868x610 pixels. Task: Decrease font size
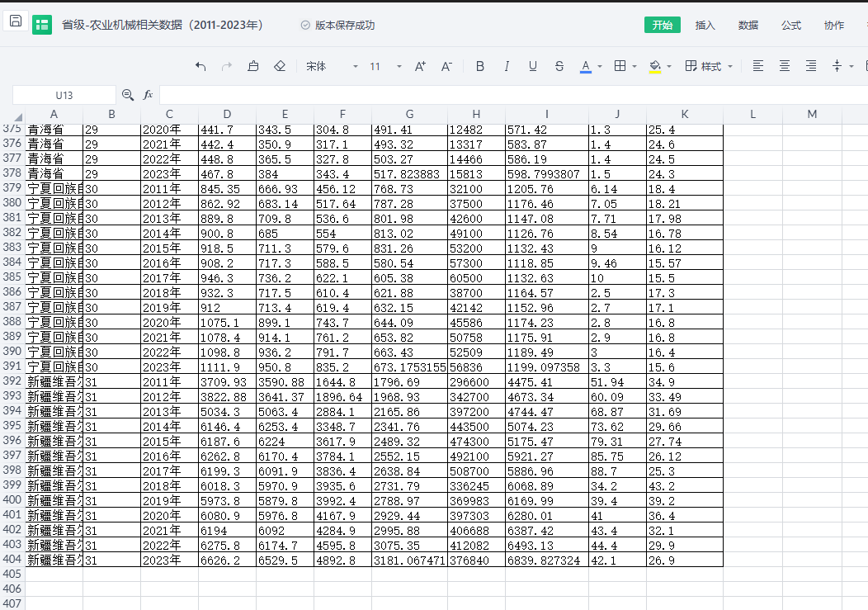[x=446, y=67]
